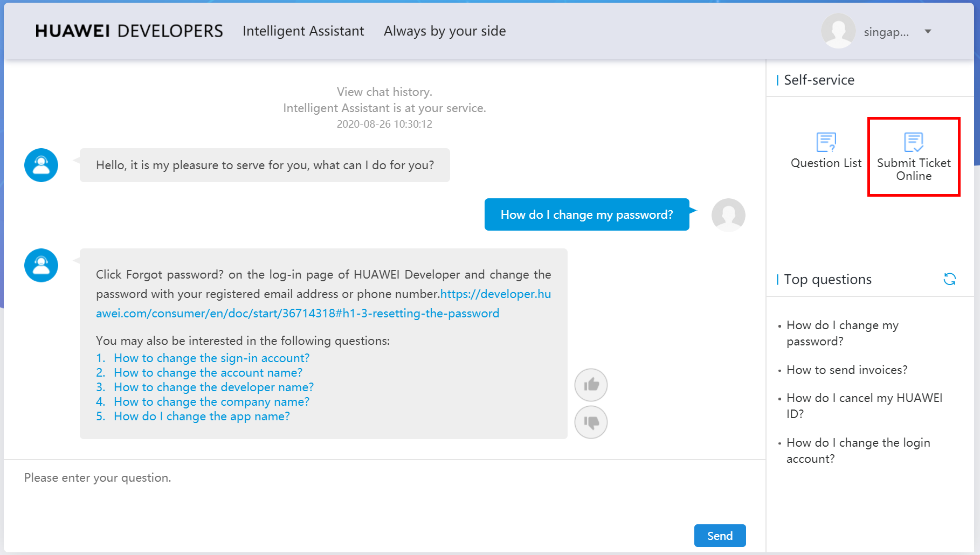Click the Self-service section heading
The height and width of the screenshot is (555, 980).
pyautogui.click(x=819, y=80)
